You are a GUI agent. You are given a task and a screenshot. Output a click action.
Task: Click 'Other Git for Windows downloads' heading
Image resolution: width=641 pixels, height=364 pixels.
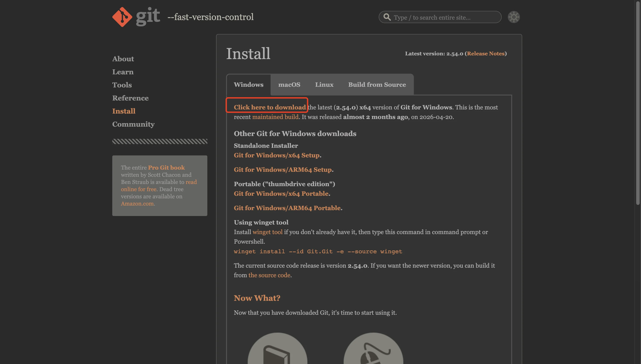pyautogui.click(x=295, y=133)
